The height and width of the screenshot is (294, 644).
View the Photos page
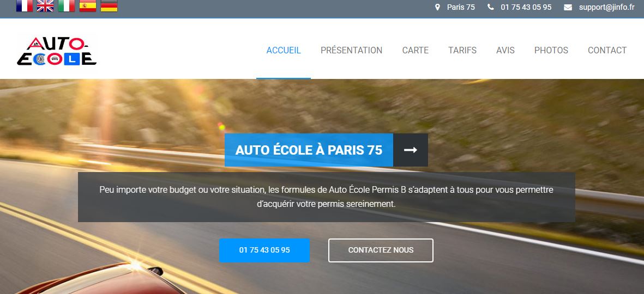(551, 51)
